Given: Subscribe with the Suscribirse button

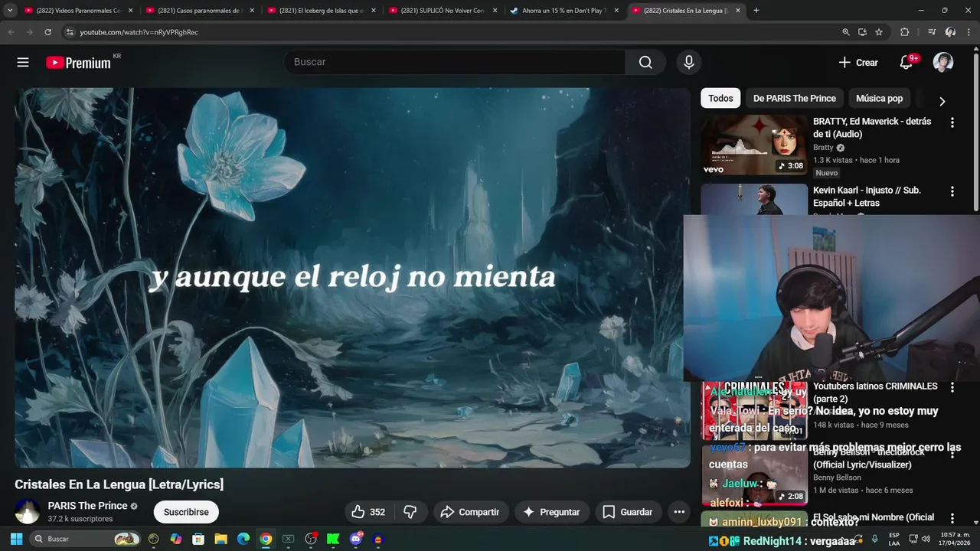Looking at the screenshot, I should click(186, 512).
